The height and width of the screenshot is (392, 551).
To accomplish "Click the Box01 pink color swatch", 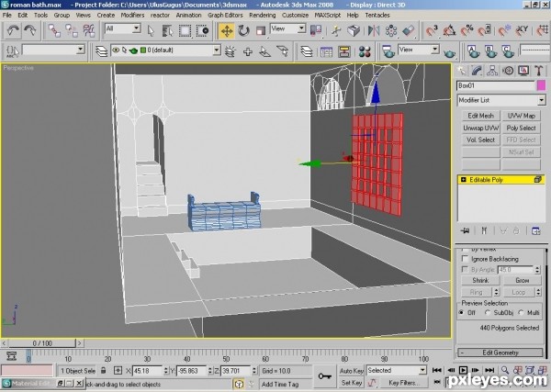I will (x=541, y=85).
